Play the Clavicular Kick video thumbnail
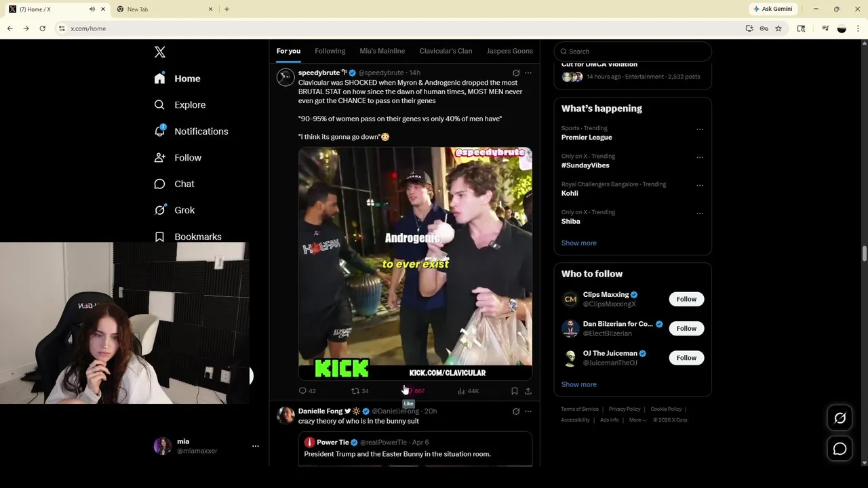Viewport: 868px width, 488px height. coord(415,264)
